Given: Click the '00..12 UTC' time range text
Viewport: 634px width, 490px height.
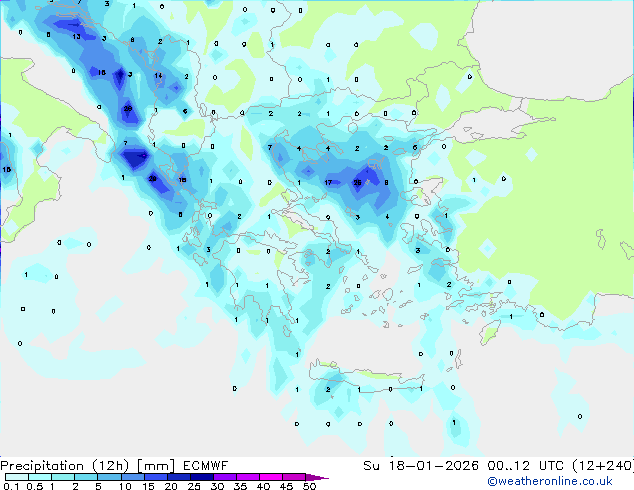Looking at the screenshot, I should (525, 466).
